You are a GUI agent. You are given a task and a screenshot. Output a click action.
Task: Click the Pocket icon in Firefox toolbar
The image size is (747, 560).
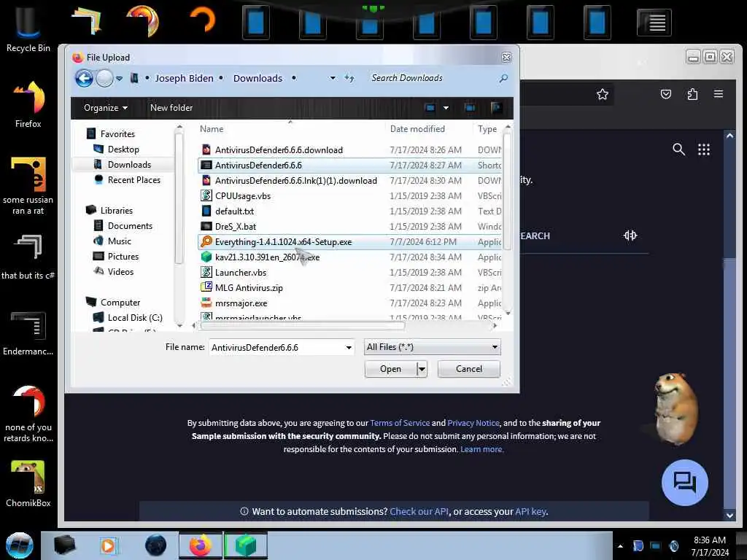coord(665,94)
